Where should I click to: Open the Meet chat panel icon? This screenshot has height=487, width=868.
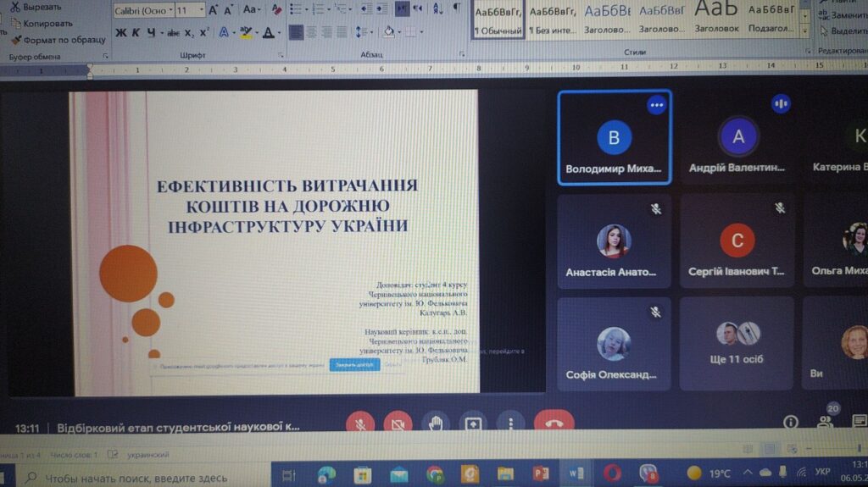click(x=860, y=422)
